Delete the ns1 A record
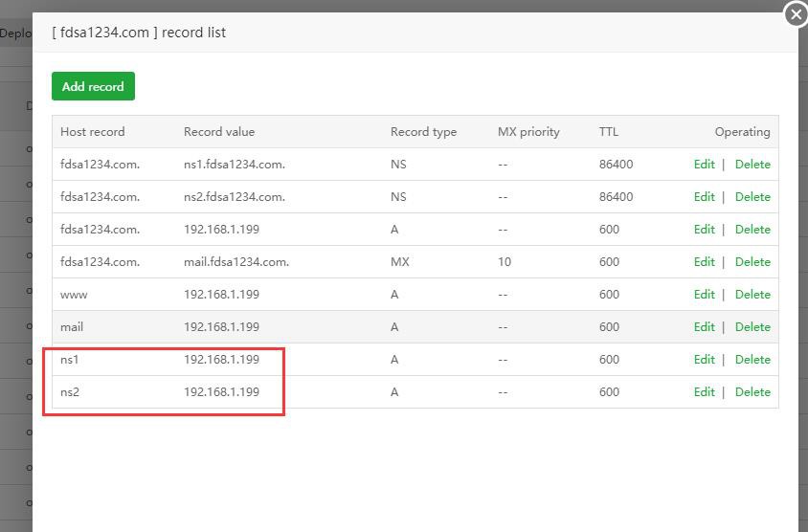 [752, 360]
